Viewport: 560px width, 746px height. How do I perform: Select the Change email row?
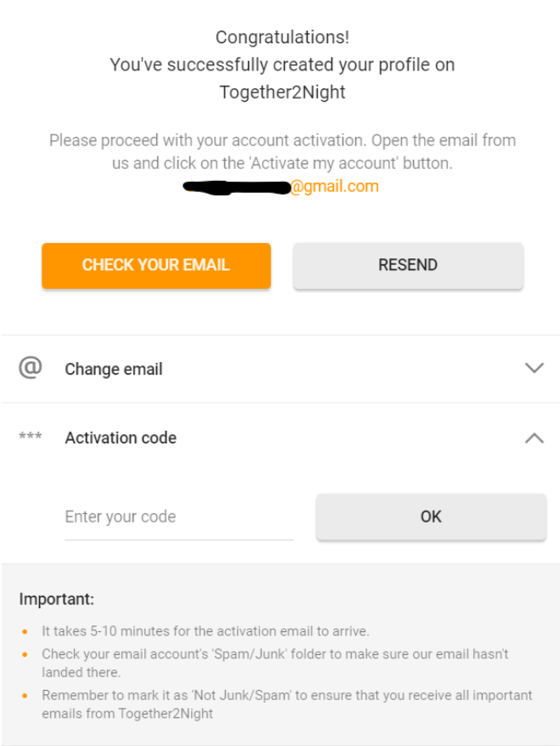[280, 369]
